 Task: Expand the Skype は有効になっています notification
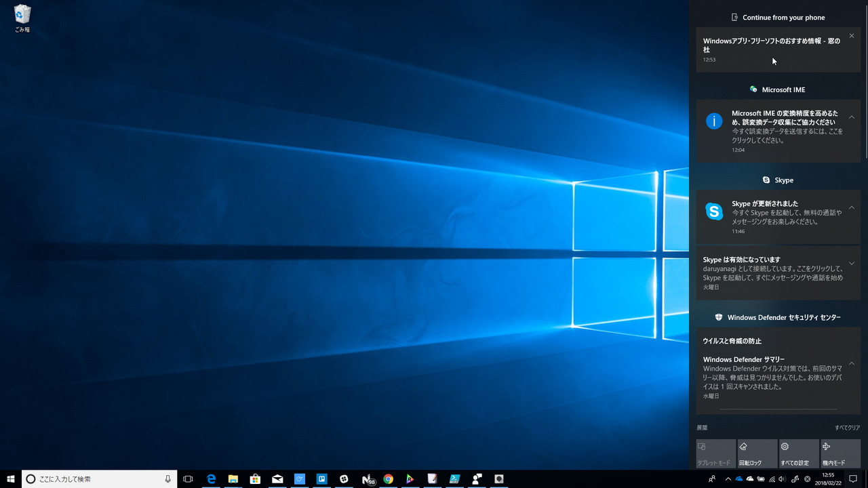(852, 263)
